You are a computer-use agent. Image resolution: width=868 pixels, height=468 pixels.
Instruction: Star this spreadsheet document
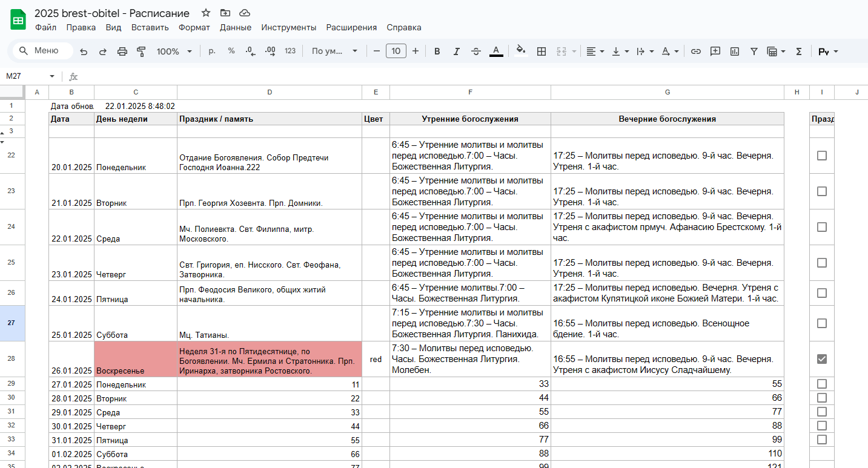206,13
